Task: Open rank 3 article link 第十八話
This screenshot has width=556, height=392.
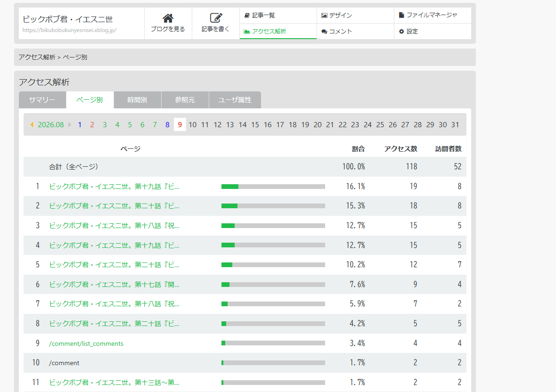Action: (x=114, y=226)
